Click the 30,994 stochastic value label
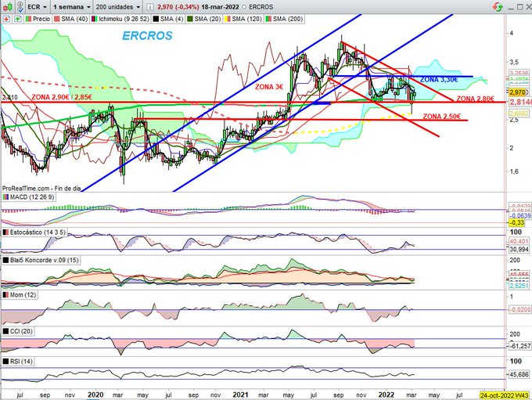The image size is (532, 400). pos(519,249)
